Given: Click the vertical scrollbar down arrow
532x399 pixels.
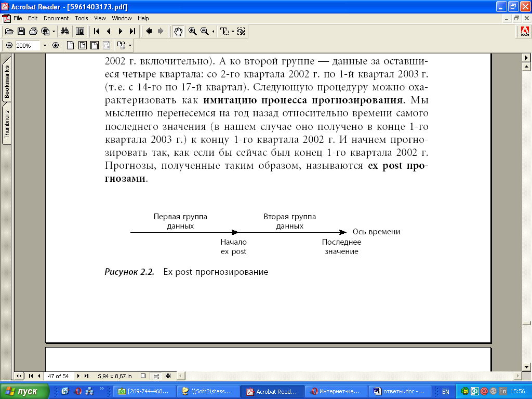Looking at the screenshot, I should pyautogui.click(x=527, y=367).
